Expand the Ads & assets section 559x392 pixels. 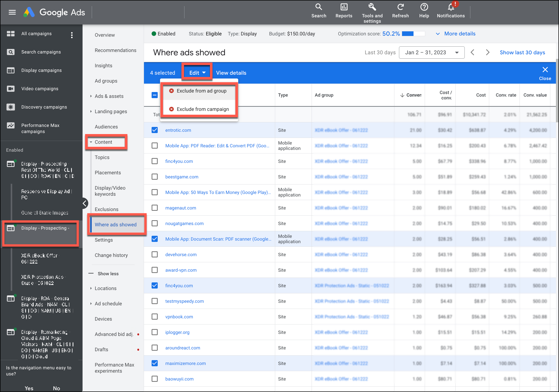point(91,96)
